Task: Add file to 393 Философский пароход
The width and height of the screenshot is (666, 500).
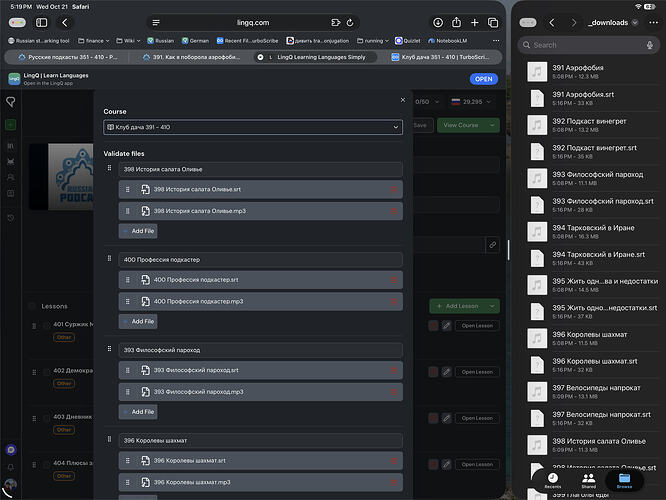Action: click(x=138, y=412)
